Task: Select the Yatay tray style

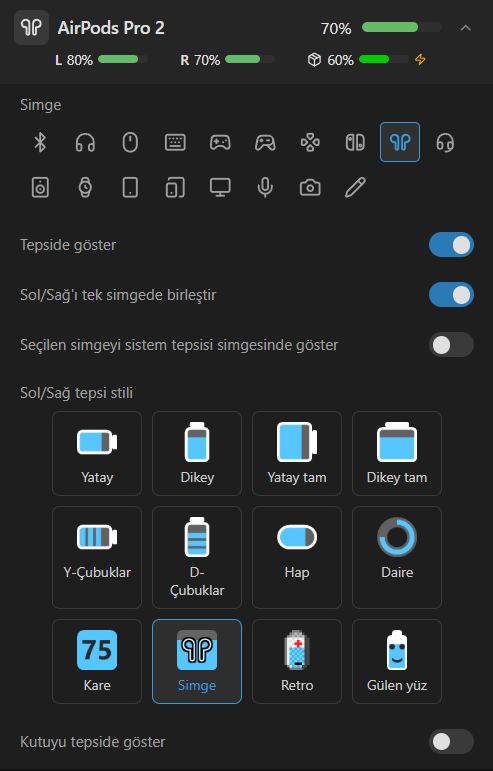Action: point(97,453)
